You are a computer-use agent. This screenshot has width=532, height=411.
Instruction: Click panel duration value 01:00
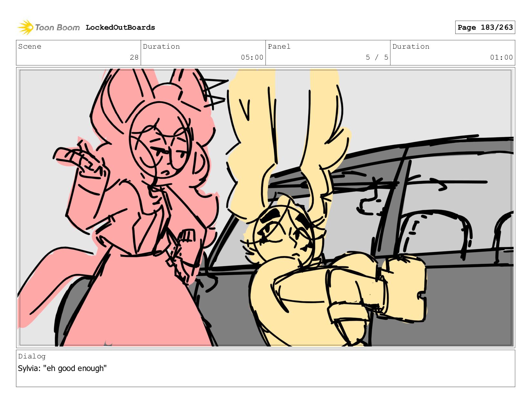click(501, 57)
